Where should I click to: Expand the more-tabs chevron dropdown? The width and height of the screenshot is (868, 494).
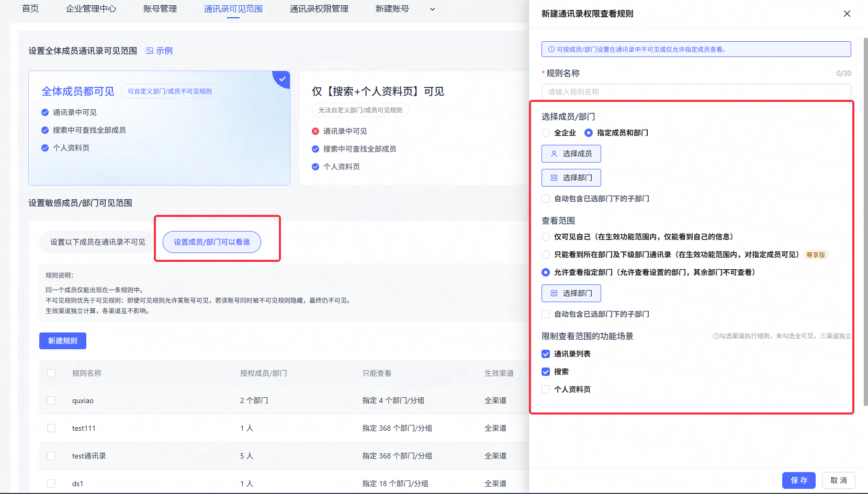pos(433,9)
